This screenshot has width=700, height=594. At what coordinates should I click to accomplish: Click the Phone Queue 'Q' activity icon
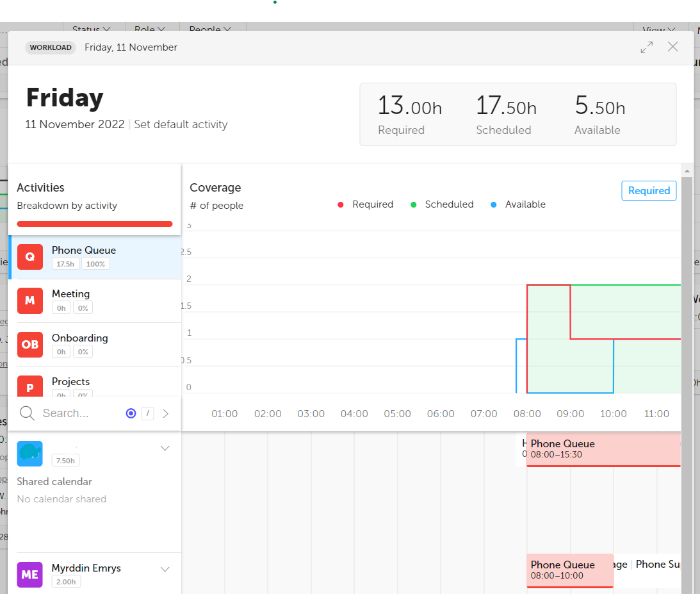(x=30, y=257)
